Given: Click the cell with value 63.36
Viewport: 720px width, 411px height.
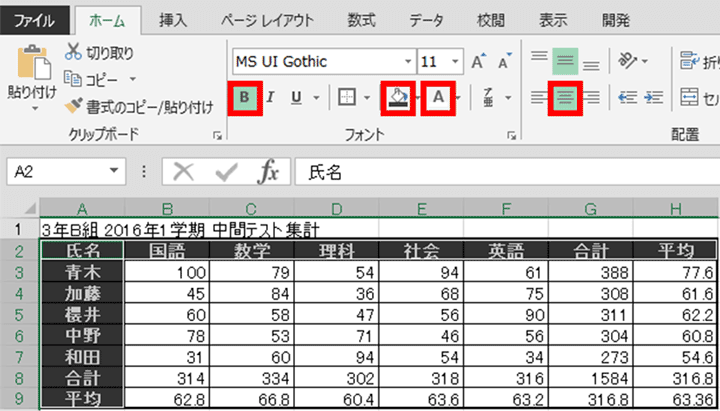Looking at the screenshot, I should point(675,399).
